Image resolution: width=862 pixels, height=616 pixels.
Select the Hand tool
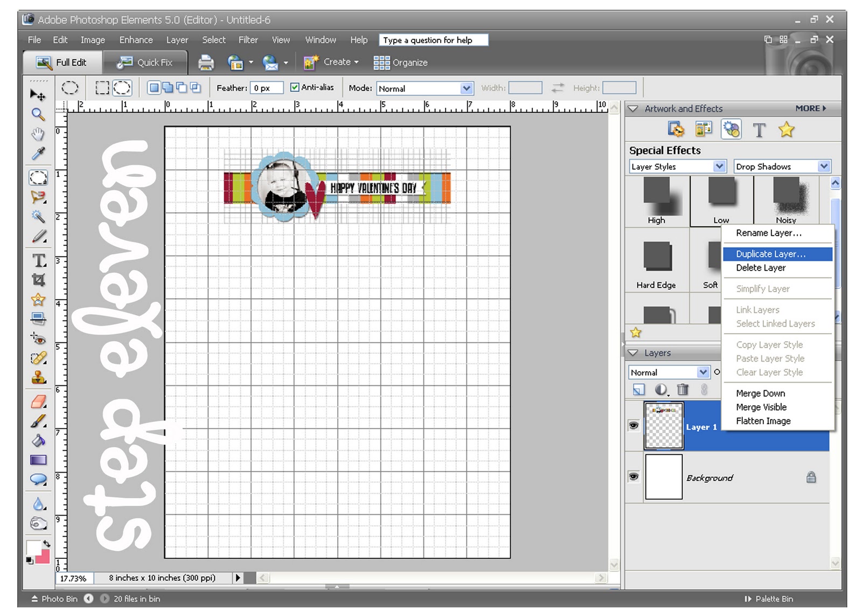point(38,134)
